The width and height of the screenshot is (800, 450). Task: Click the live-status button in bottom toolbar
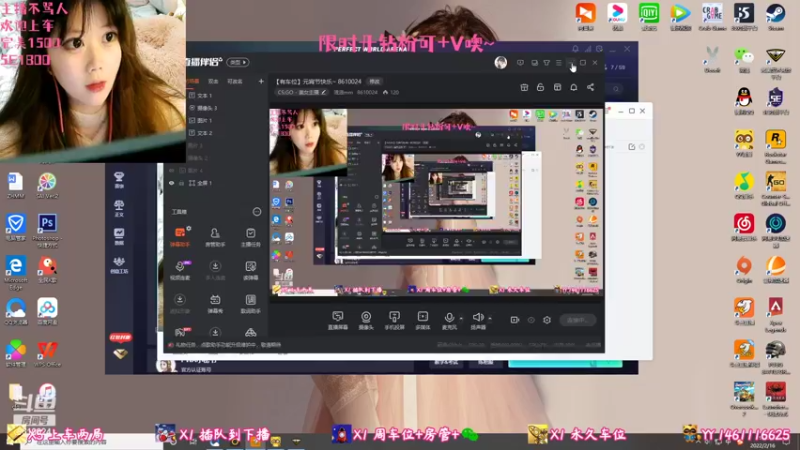pos(578,320)
